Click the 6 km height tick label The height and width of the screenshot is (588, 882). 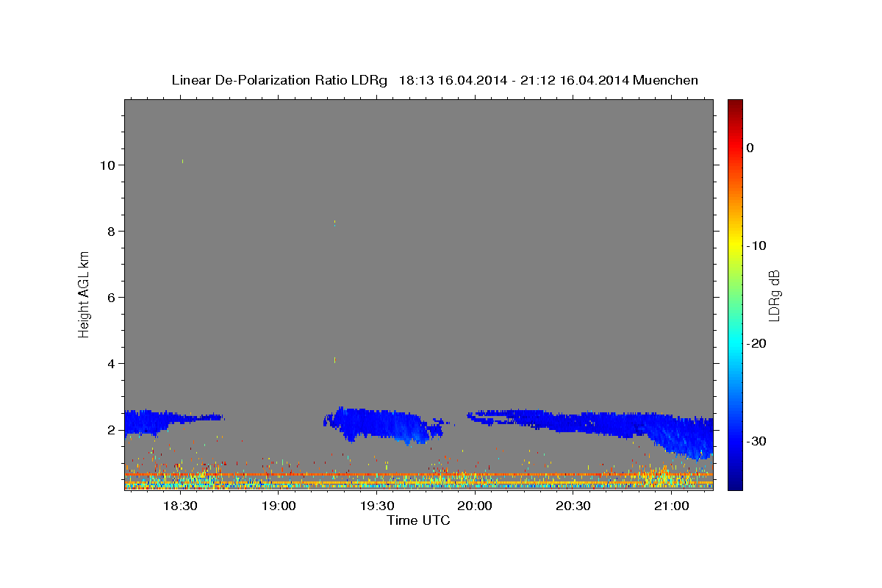110,297
